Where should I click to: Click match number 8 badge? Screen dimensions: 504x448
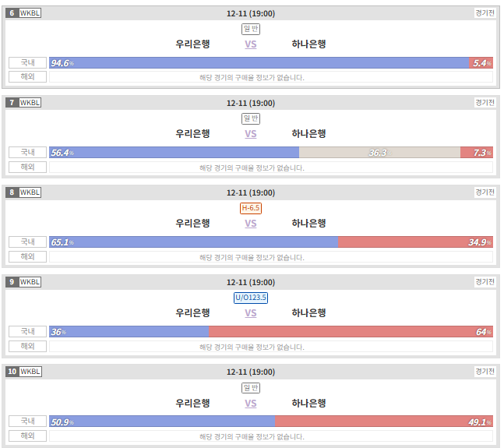click(x=12, y=192)
